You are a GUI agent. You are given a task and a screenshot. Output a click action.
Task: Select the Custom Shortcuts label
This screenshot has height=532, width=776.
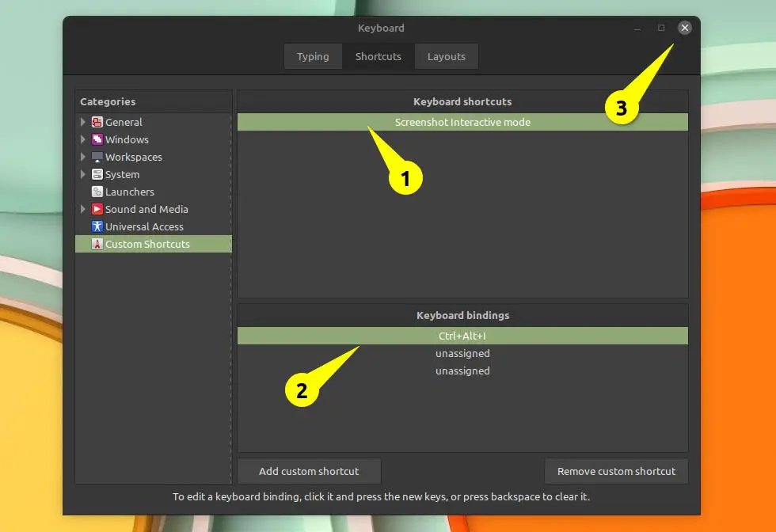click(x=147, y=244)
